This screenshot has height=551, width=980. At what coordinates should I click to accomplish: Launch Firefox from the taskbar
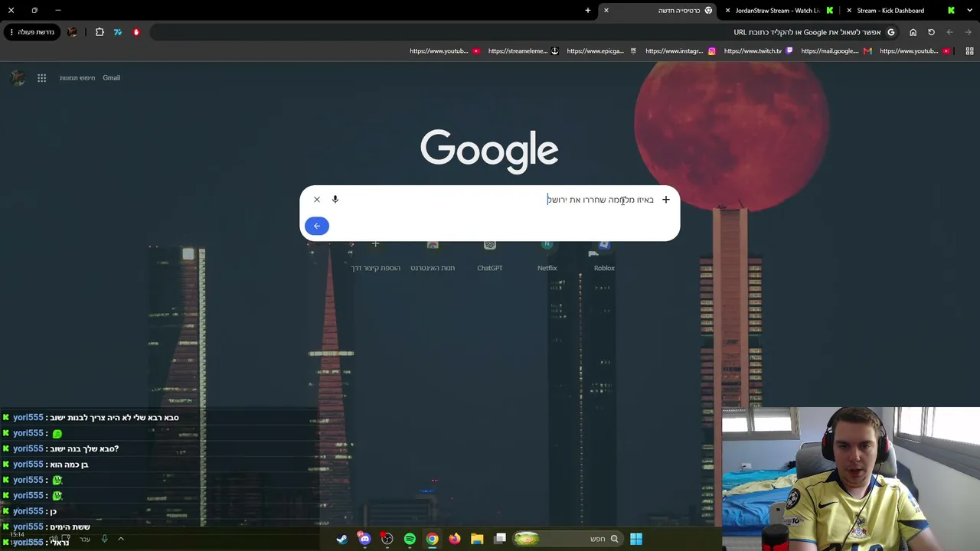tap(455, 539)
